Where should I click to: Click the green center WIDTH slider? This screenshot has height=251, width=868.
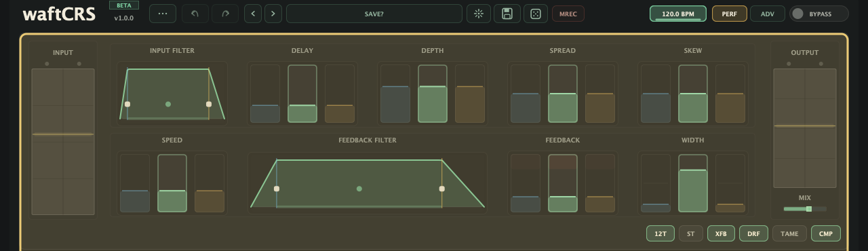(x=693, y=183)
